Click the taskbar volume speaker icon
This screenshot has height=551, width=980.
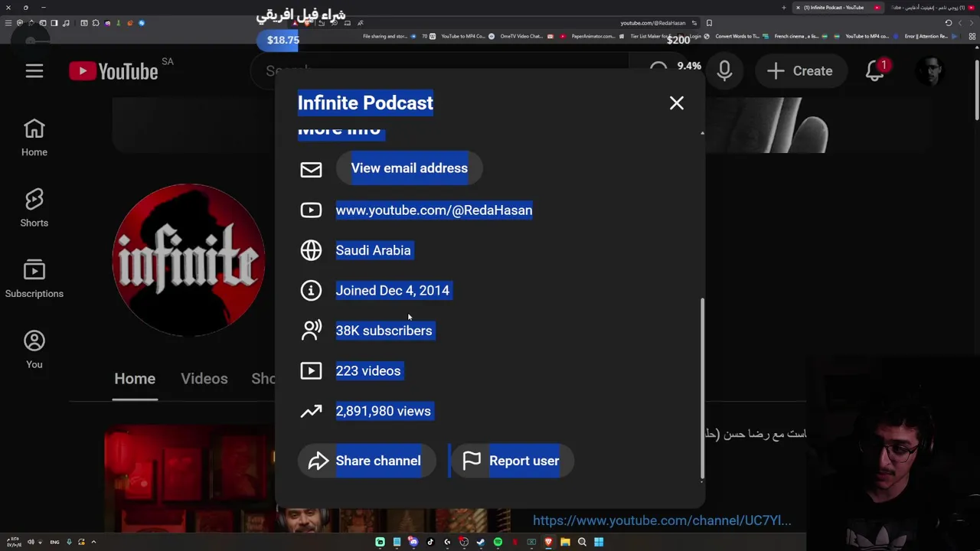31,542
